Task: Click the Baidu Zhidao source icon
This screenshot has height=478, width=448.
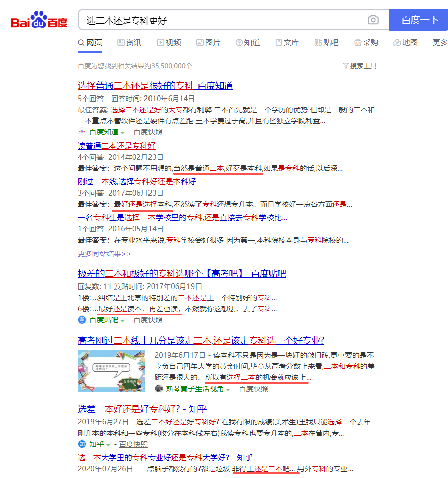Action: (x=82, y=132)
